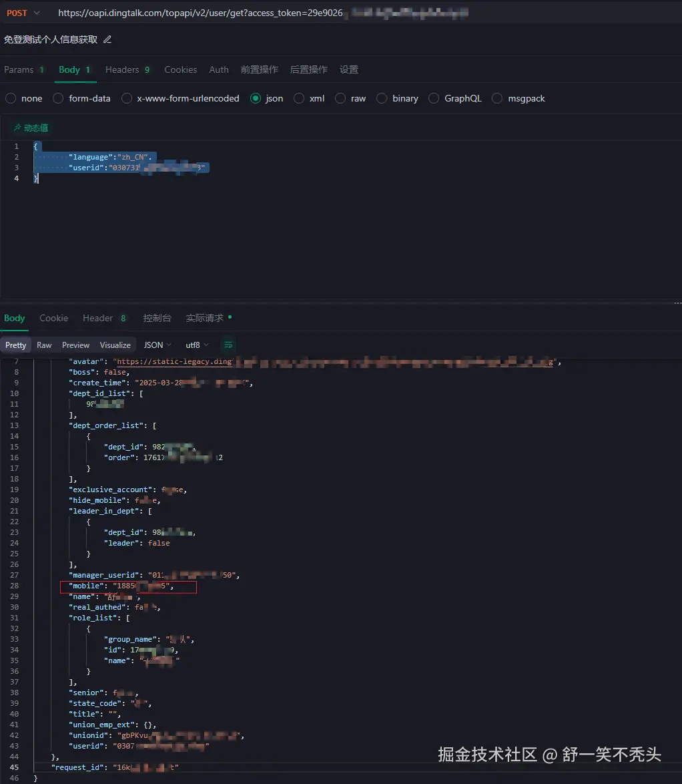682x784 pixels.
Task: Click the "unionid" line in response
Action: [156, 735]
